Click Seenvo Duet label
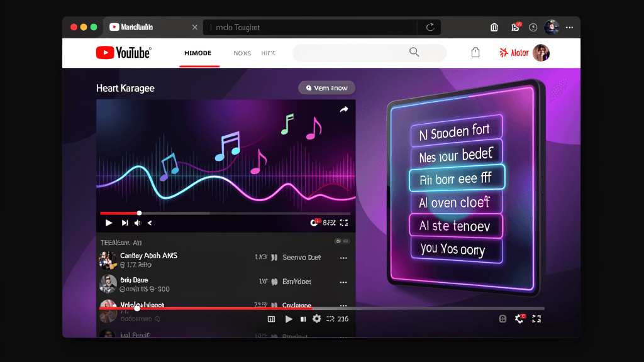Screen dimensions: 644x362 click(x=301, y=257)
